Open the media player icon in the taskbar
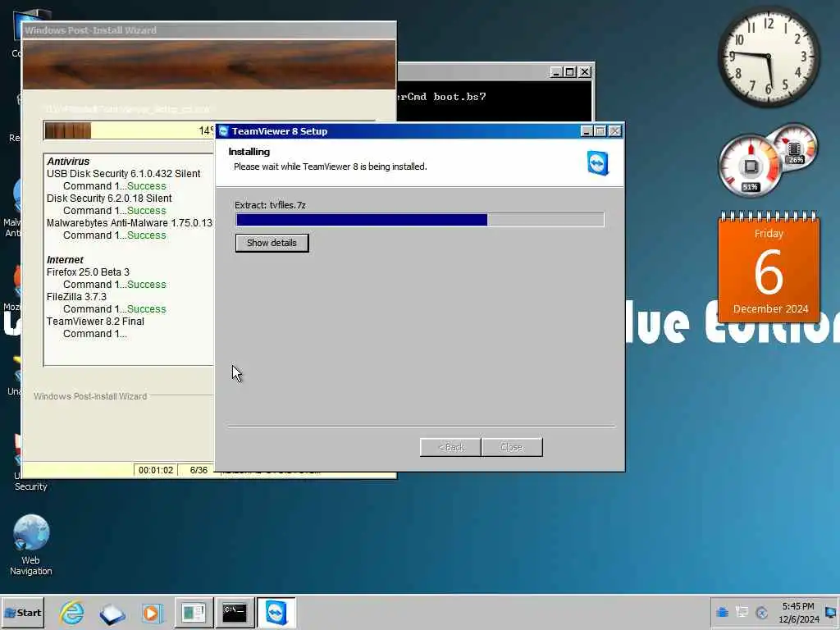 (152, 613)
